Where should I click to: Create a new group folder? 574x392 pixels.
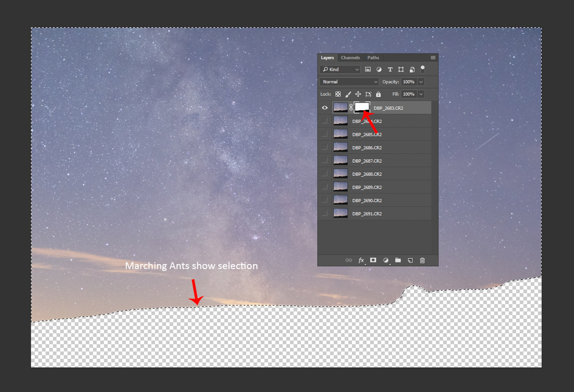click(398, 260)
